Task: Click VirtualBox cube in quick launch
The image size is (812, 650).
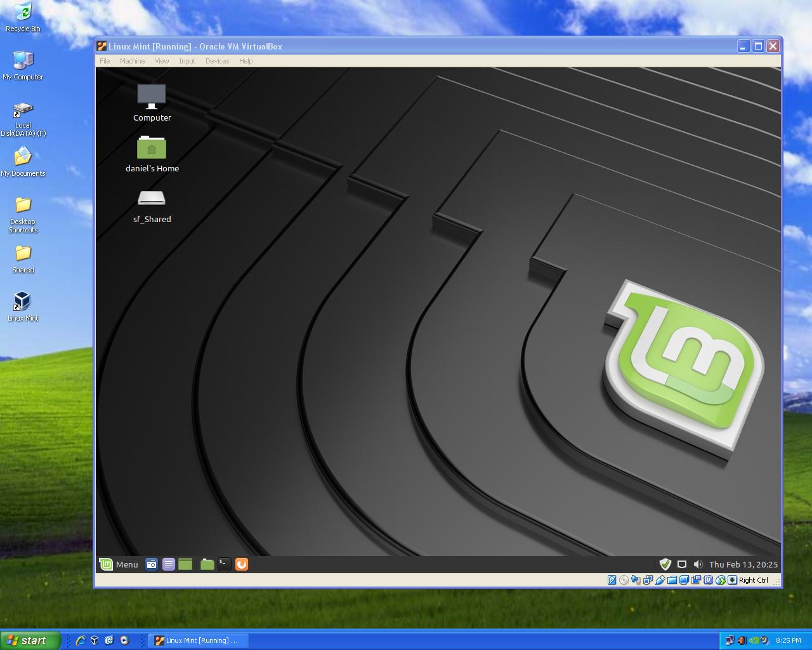Action: tap(95, 640)
